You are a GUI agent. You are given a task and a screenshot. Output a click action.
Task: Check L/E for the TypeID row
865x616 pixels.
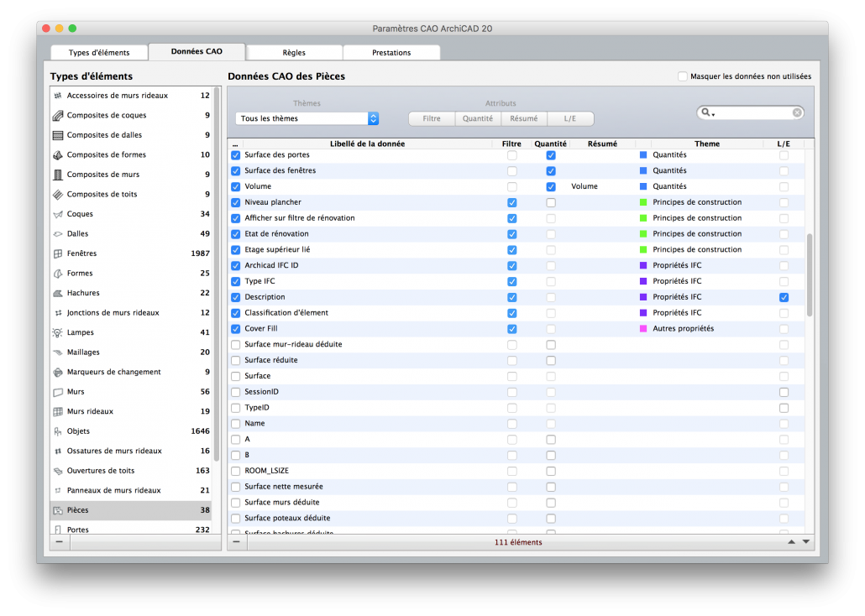click(x=784, y=409)
